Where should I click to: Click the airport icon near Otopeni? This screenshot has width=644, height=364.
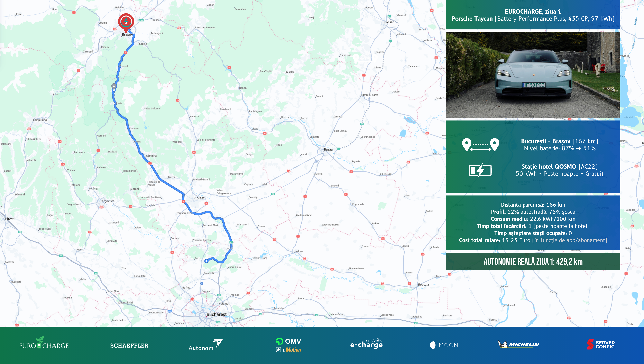pos(202,283)
